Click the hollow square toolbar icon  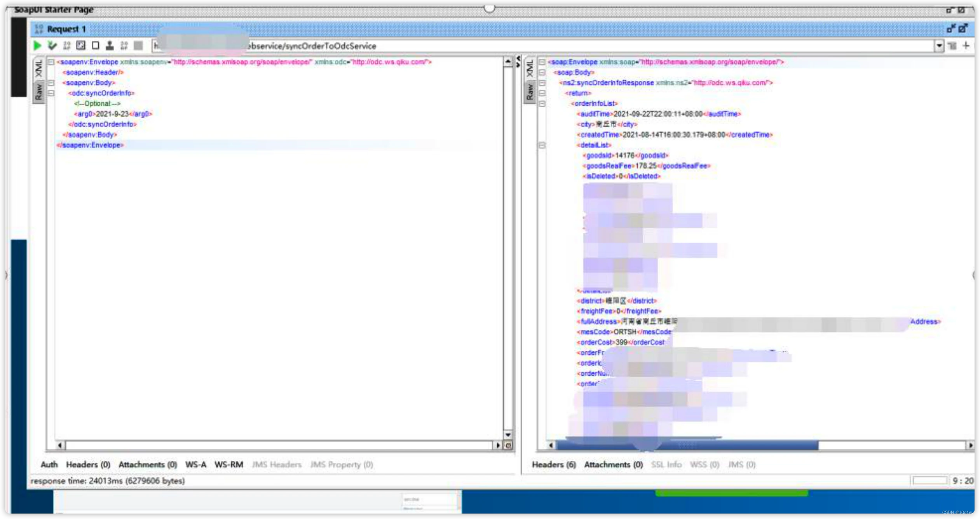click(x=96, y=46)
